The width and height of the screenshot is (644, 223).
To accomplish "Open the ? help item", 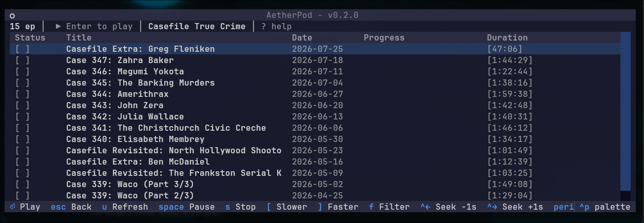I will (x=276, y=26).
